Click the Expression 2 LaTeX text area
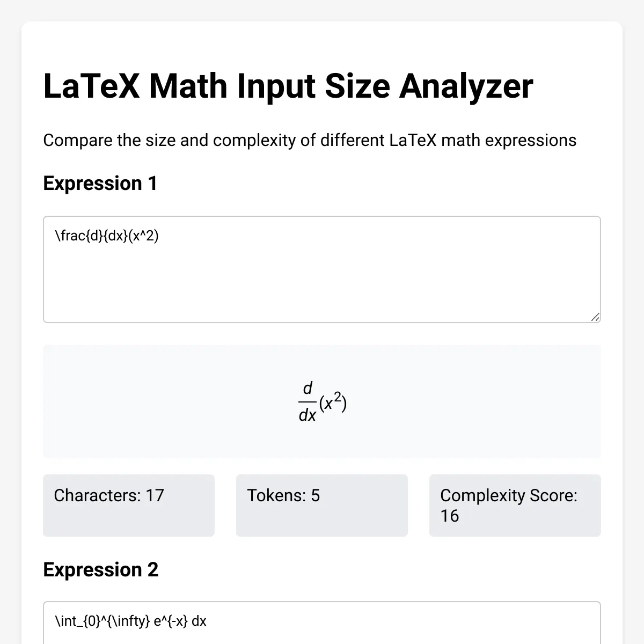This screenshot has height=644, width=644. [x=322, y=623]
